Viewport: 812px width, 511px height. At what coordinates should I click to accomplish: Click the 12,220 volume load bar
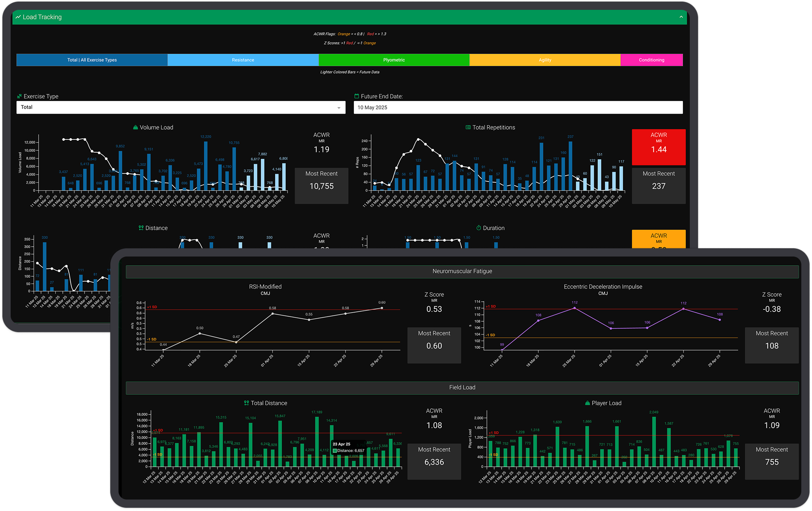point(205,166)
